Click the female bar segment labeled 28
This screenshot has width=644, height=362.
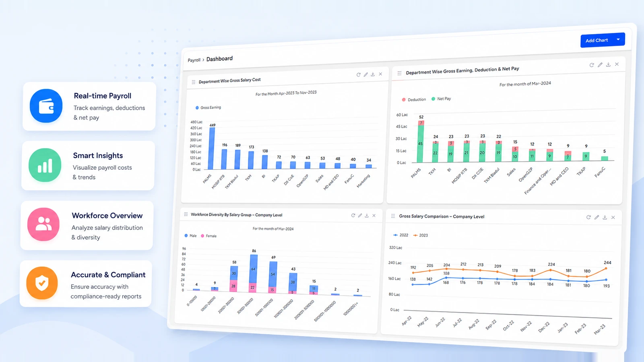[x=233, y=286]
